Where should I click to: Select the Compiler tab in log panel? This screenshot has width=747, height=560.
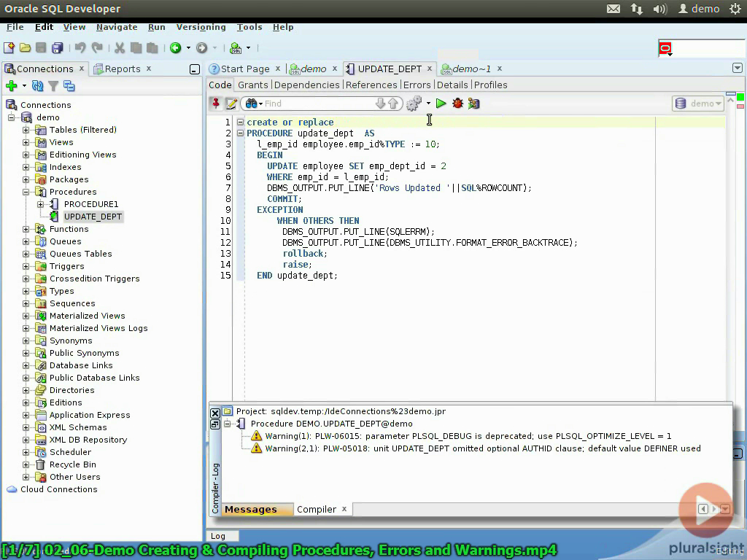317,510
